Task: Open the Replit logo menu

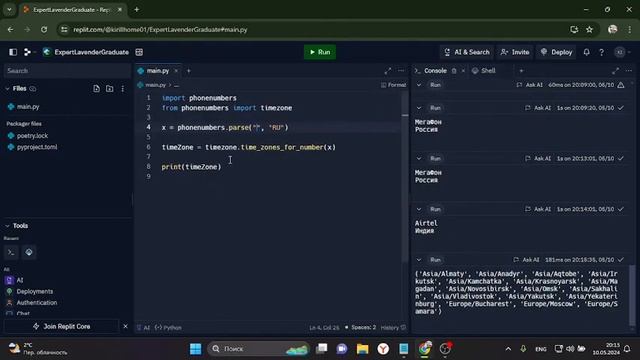Action: pos(28,52)
